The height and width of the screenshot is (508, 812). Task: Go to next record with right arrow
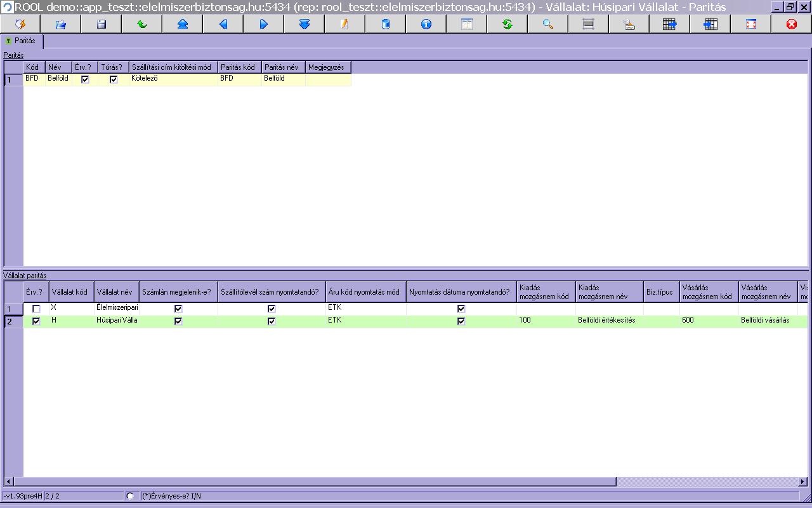[x=264, y=24]
